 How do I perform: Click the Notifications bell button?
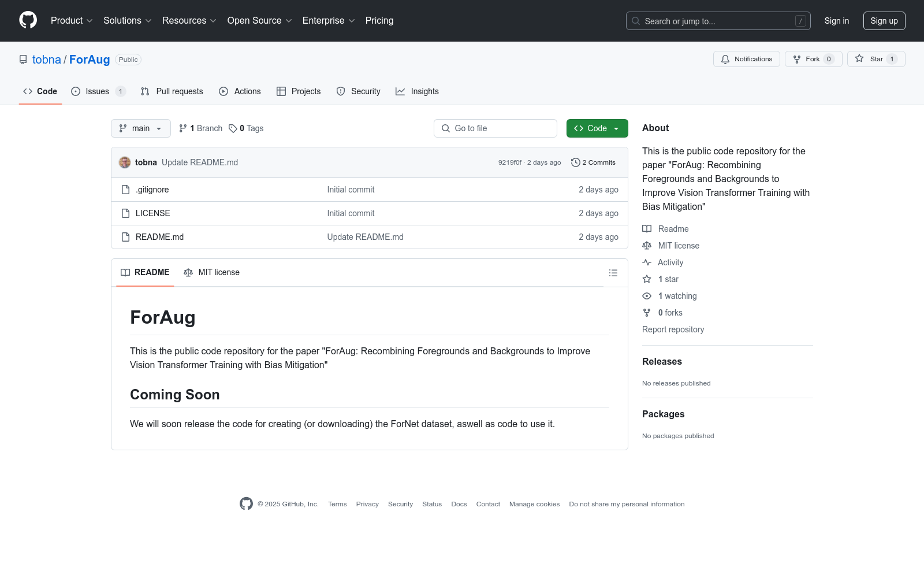click(747, 59)
